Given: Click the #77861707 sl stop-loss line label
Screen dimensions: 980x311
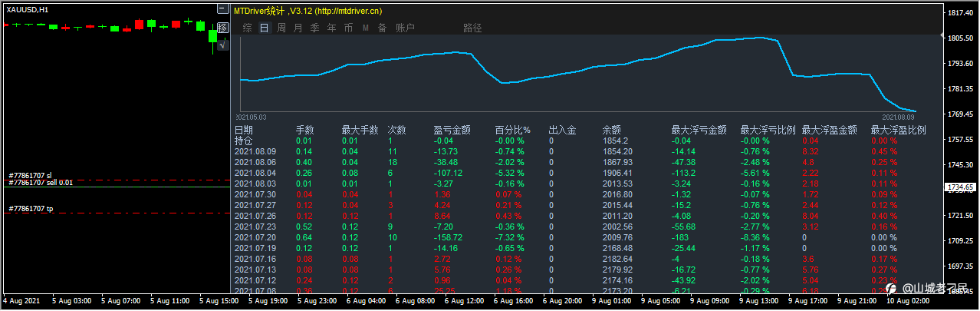Looking at the screenshot, I should (x=31, y=176).
